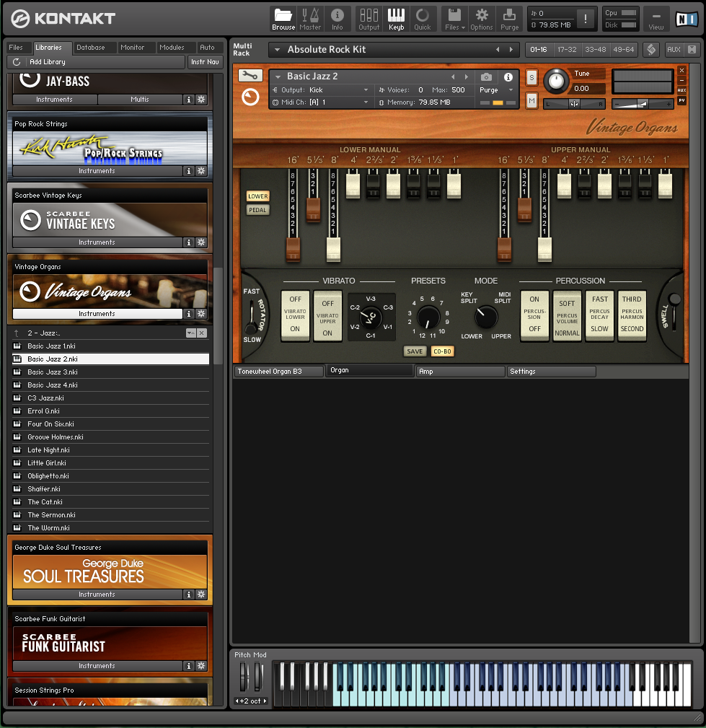
Task: Switch to the Monitor tab
Action: click(x=132, y=48)
